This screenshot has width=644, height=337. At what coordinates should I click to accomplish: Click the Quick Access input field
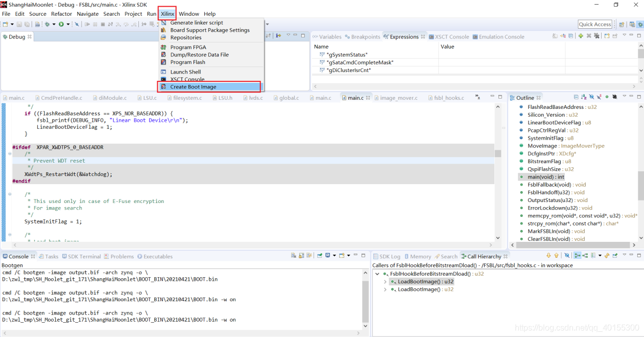pos(595,24)
